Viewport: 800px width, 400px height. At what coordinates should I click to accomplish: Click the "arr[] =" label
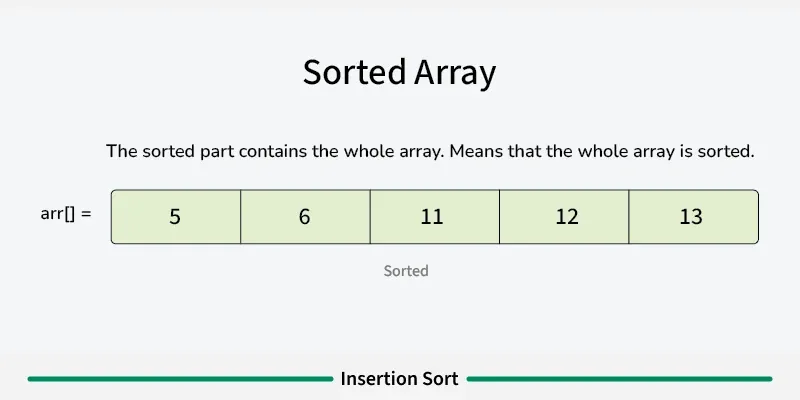(x=65, y=213)
